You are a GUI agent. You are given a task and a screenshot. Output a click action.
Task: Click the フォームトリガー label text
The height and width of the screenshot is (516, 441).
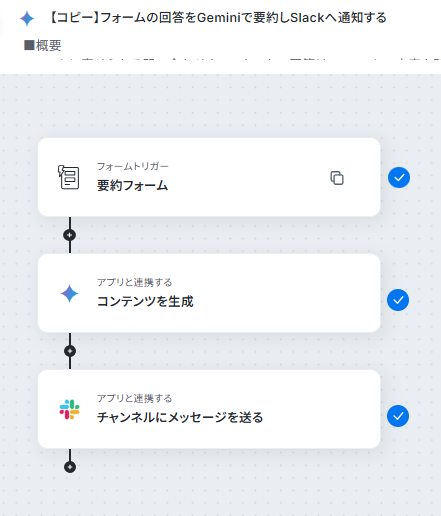[133, 166]
